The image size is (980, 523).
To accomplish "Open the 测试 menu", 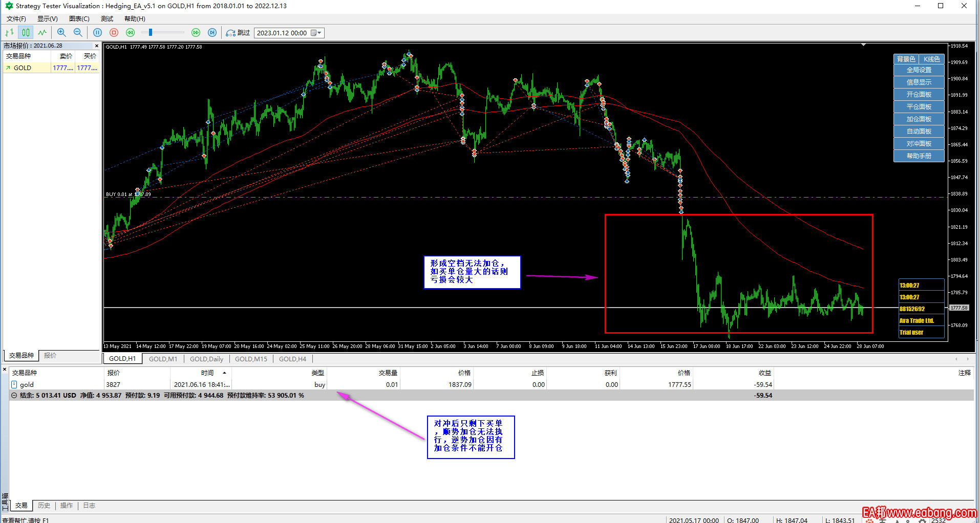I will point(107,19).
